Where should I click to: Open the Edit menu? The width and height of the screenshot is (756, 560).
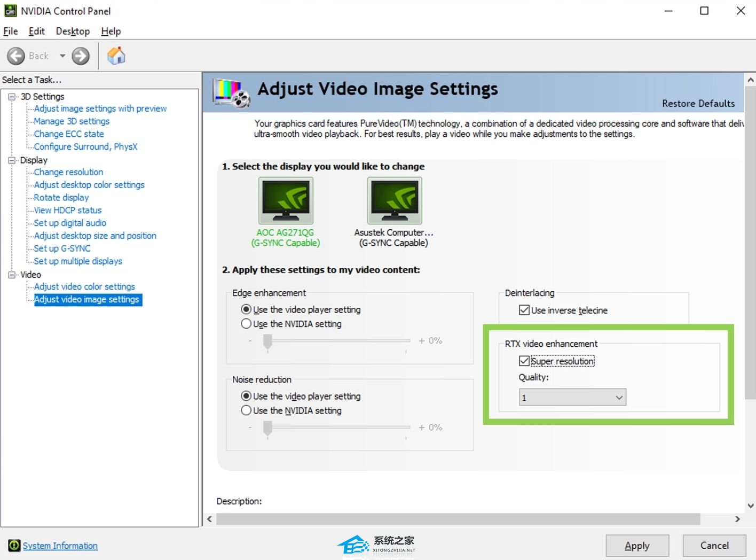37,32
